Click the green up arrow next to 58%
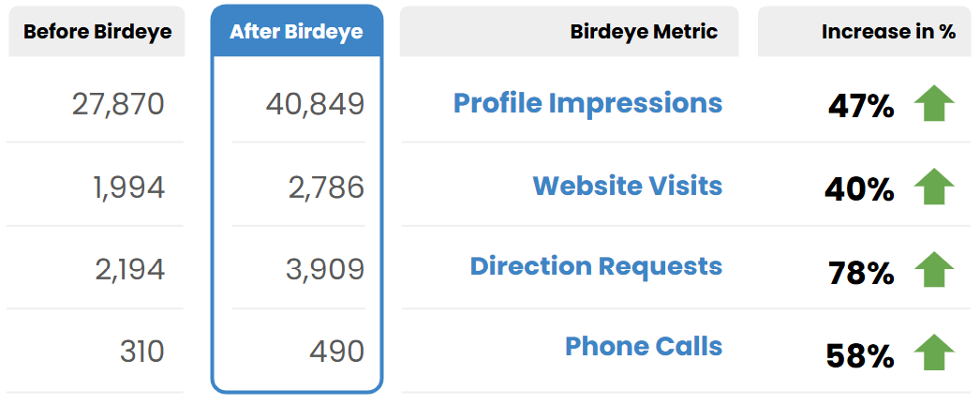This screenshot has height=405, width=980. [933, 353]
